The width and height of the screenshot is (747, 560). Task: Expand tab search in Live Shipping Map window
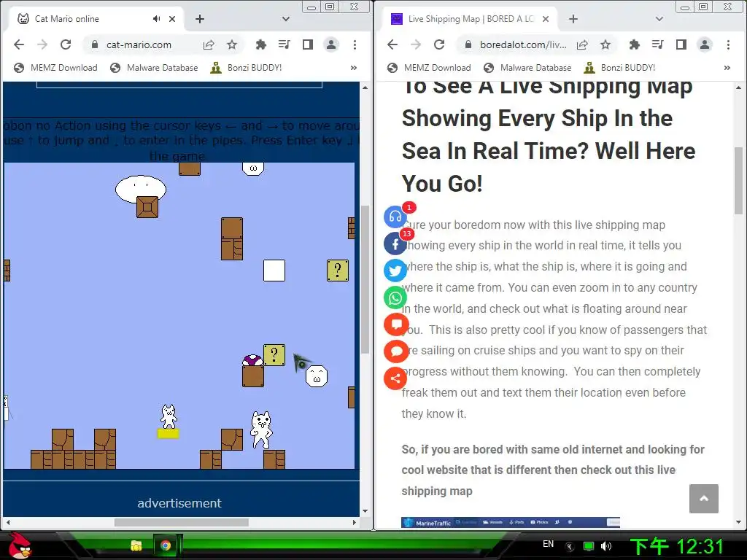(x=659, y=19)
